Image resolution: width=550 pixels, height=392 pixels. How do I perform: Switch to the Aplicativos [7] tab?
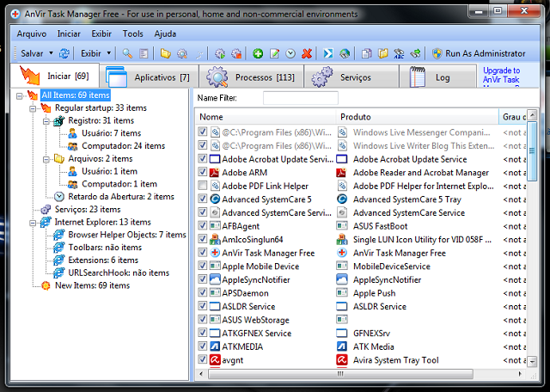[x=149, y=77]
